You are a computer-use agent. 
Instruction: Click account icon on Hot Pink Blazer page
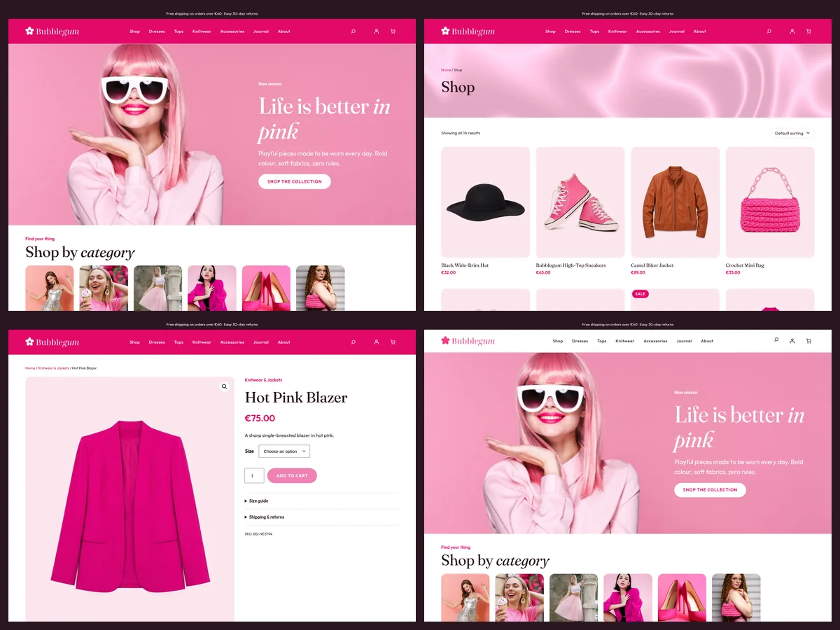click(x=376, y=342)
